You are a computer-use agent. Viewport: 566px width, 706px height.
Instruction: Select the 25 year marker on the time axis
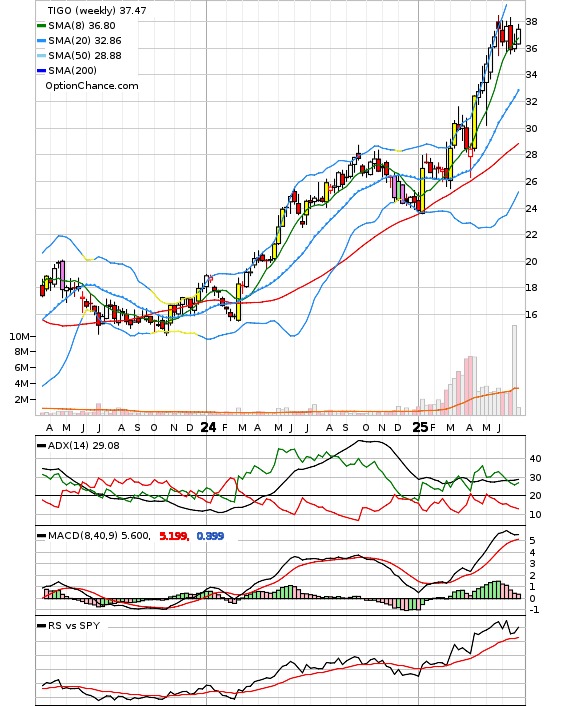[x=421, y=427]
